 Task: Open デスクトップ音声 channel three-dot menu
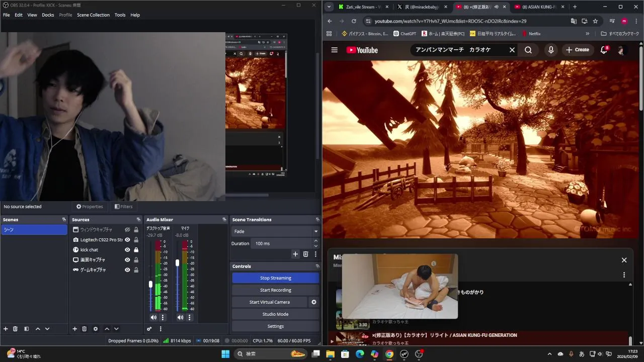click(163, 317)
